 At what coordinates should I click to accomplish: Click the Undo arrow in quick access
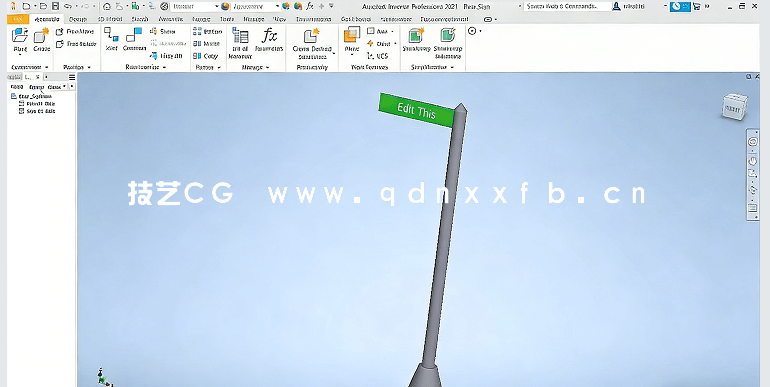pyautogui.click(x=68, y=6)
